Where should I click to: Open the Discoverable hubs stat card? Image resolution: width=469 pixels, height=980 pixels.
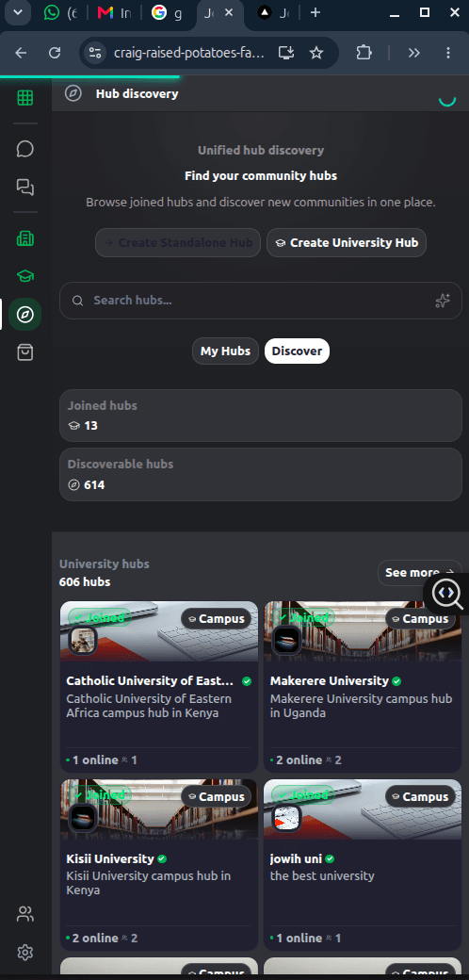[x=261, y=474]
